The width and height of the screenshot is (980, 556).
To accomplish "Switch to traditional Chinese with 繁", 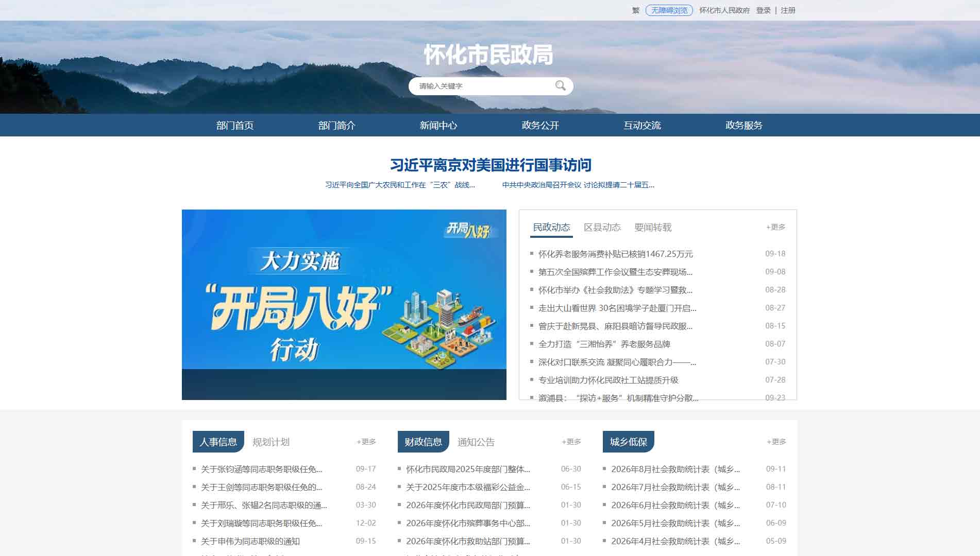I will 636,10.
